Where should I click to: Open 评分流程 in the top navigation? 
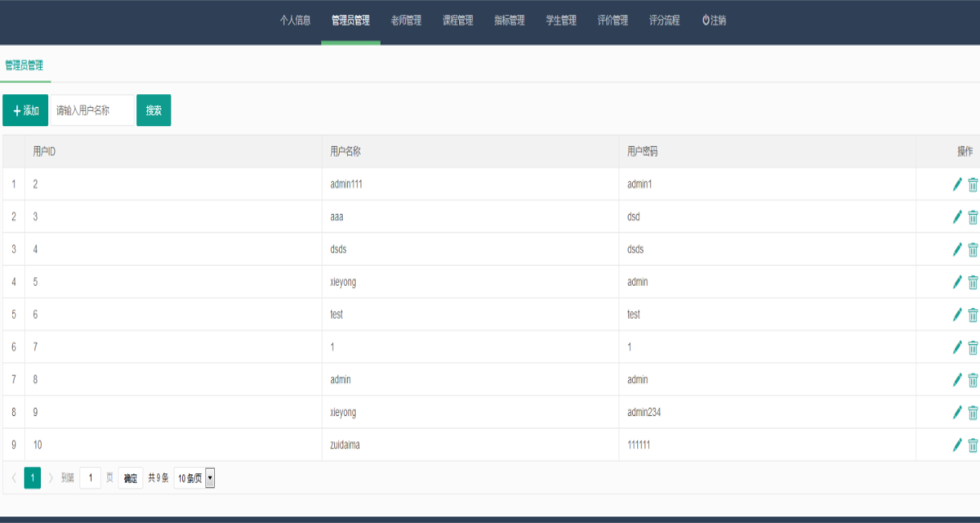click(665, 21)
